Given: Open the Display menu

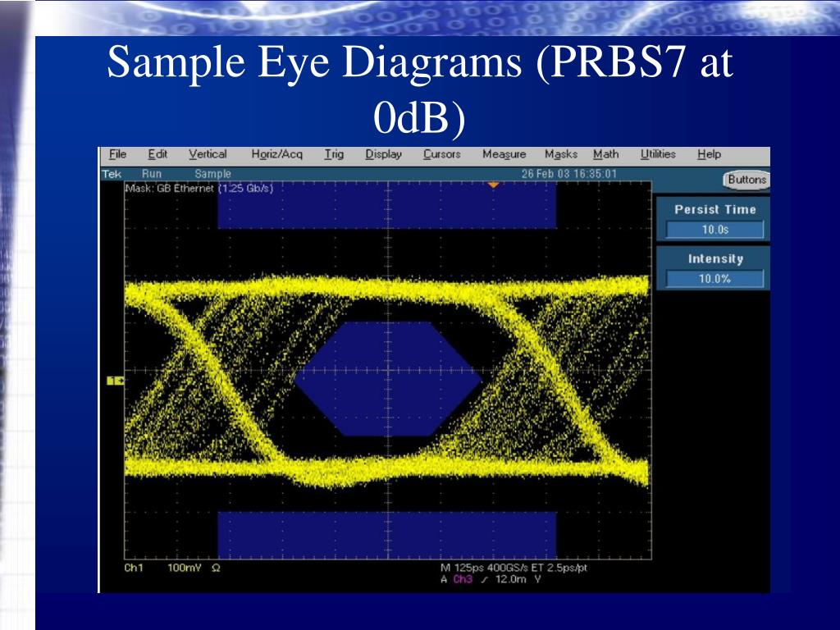Looking at the screenshot, I should click(x=384, y=154).
